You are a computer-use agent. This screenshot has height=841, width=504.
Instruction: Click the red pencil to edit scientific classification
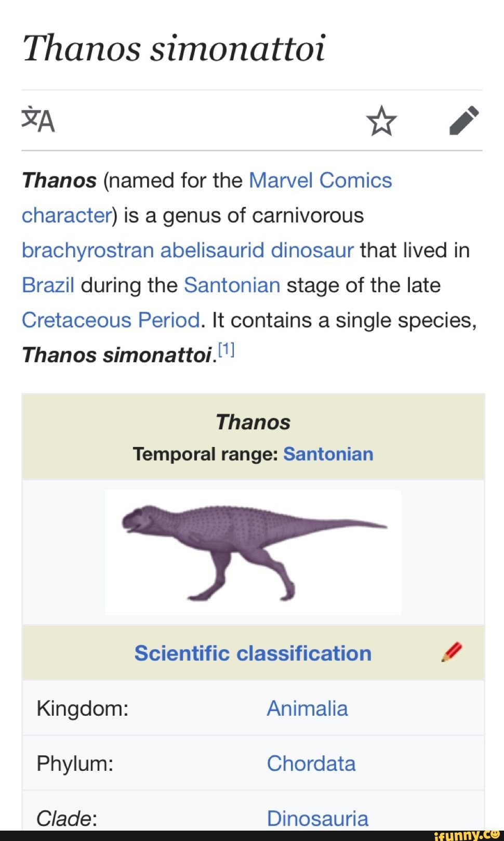click(453, 652)
